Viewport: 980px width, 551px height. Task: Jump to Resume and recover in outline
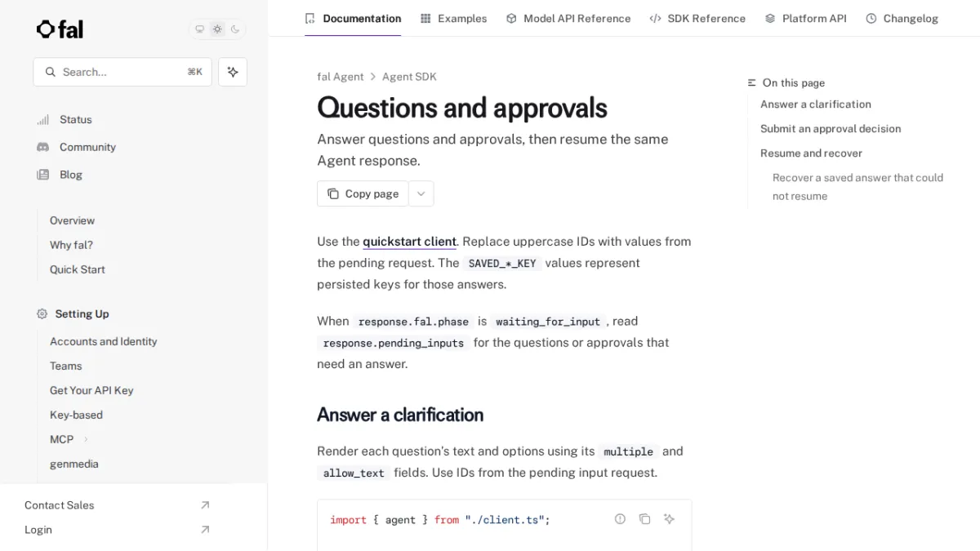point(811,153)
